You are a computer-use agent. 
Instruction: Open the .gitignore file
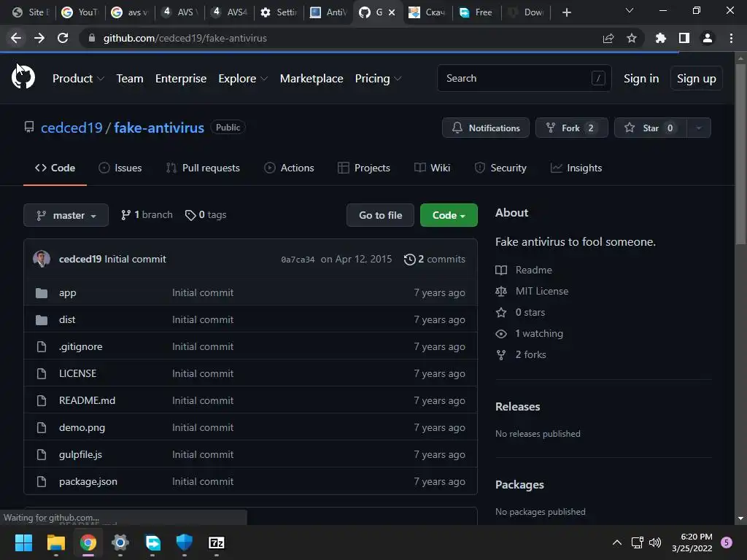(80, 346)
